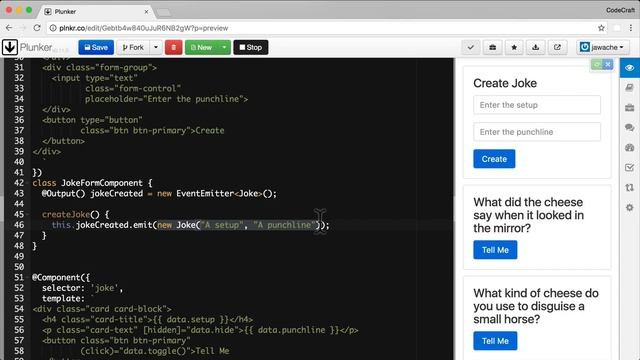Click the '(click)="data.toggle()"' code line
Screen dimensions: 640x360
(x=155, y=351)
